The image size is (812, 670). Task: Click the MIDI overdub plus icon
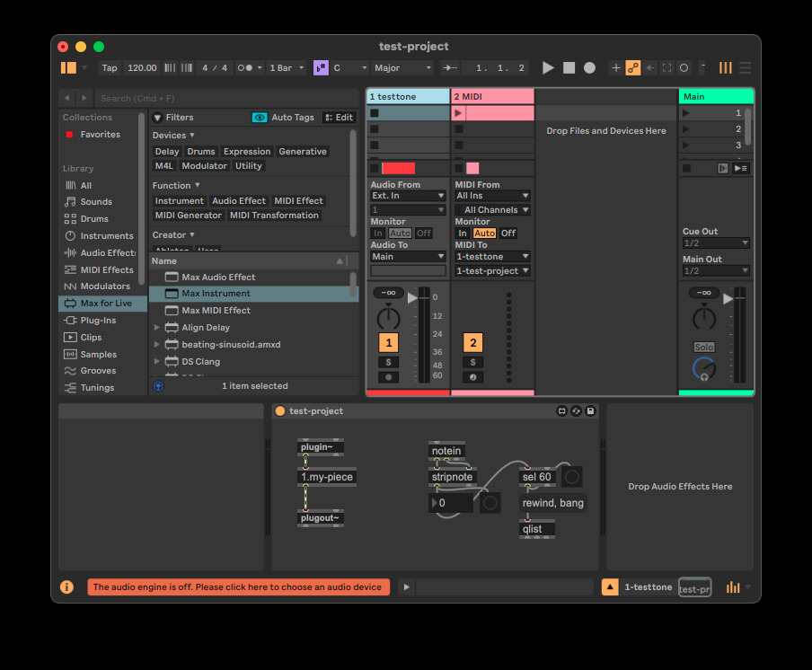click(x=615, y=68)
